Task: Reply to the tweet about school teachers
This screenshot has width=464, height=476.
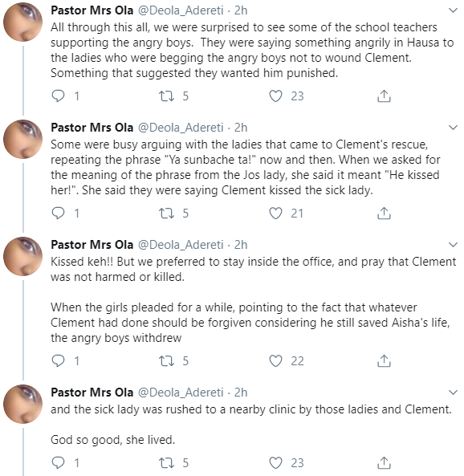Action: click(x=58, y=96)
